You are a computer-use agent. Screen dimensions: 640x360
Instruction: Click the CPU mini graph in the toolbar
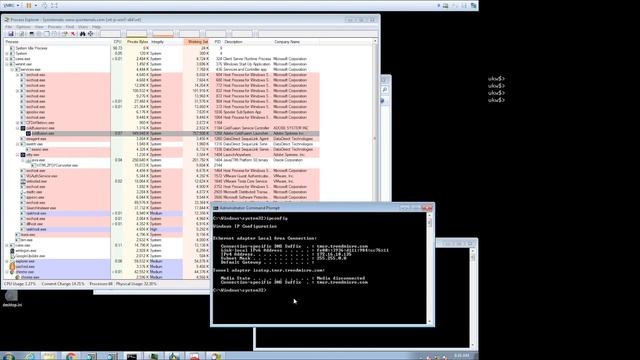tap(110, 34)
